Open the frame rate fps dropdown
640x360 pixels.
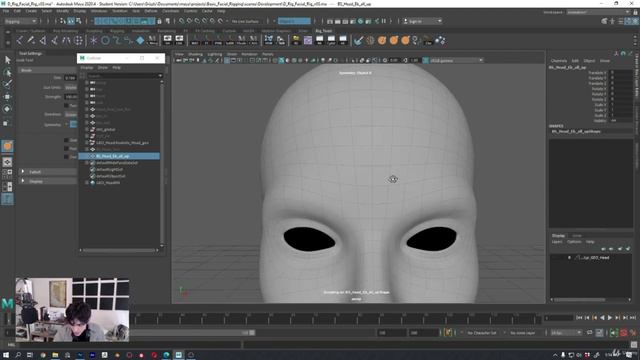click(566, 333)
